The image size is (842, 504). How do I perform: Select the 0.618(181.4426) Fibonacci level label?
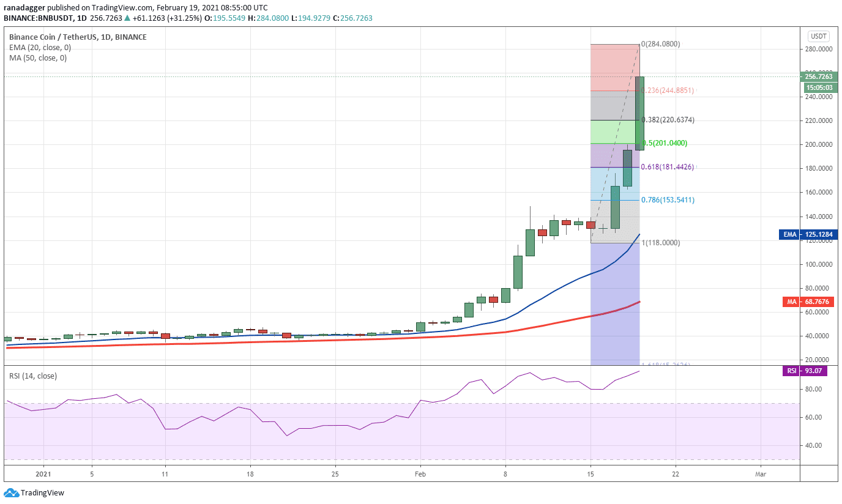coord(667,166)
